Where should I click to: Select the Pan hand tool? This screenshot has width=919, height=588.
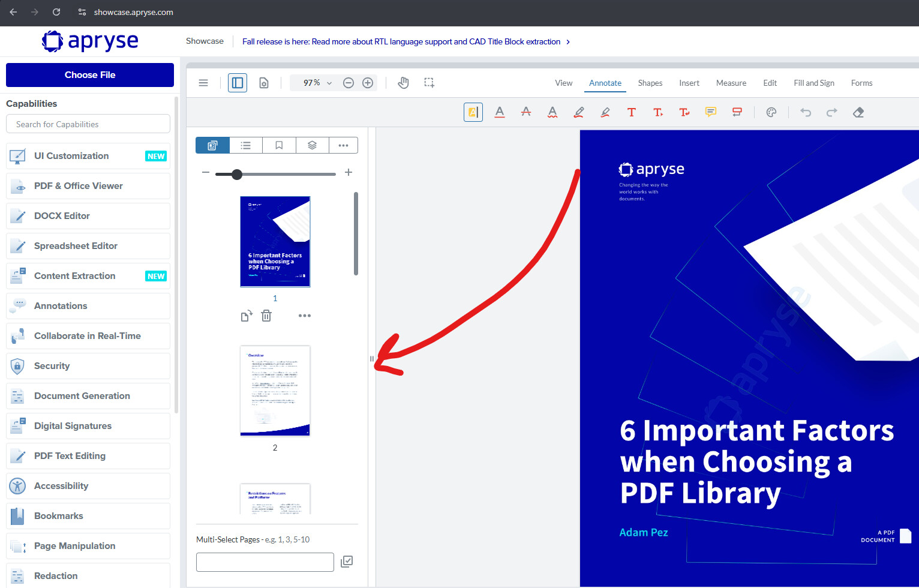tap(403, 83)
